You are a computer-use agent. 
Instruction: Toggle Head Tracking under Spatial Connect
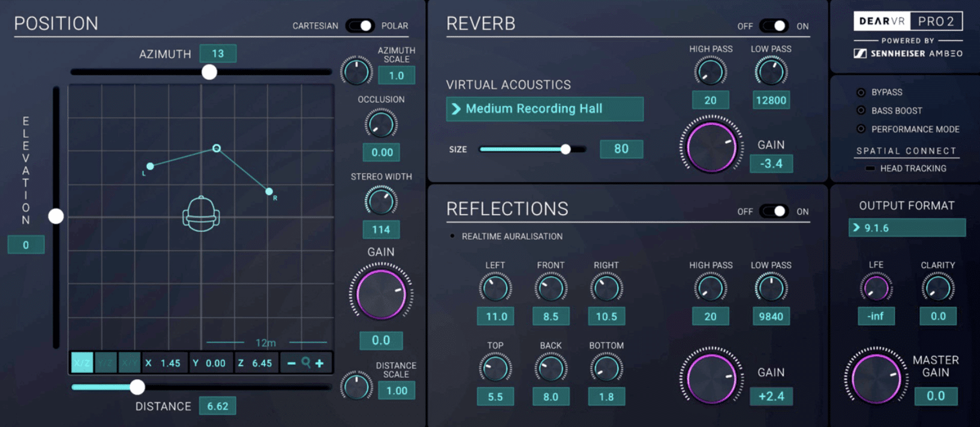coord(870,169)
